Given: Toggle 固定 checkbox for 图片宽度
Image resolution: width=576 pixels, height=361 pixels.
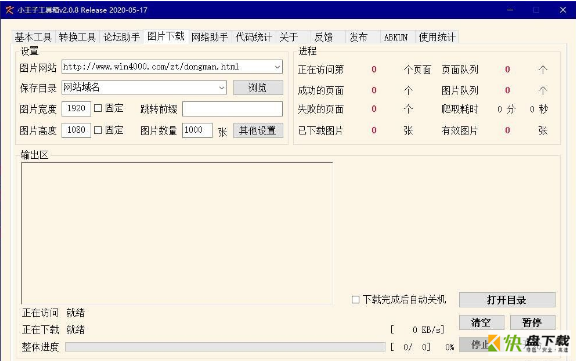Looking at the screenshot, I should (98, 108).
